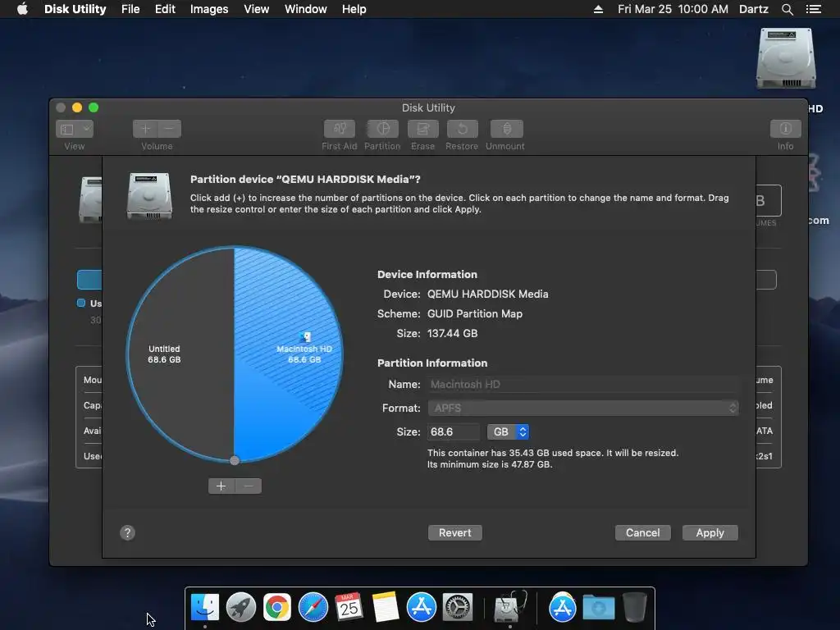Viewport: 840px width, 630px height.
Task: Launch Safari from the Dock
Action: coord(313,608)
